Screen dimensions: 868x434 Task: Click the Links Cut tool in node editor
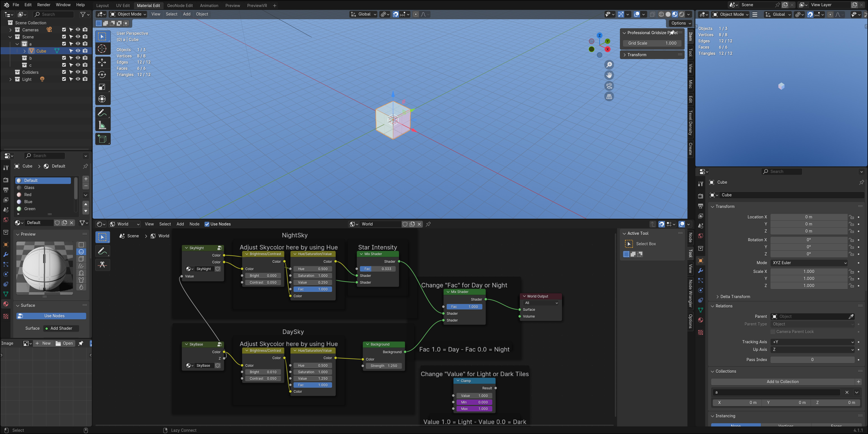click(x=103, y=265)
